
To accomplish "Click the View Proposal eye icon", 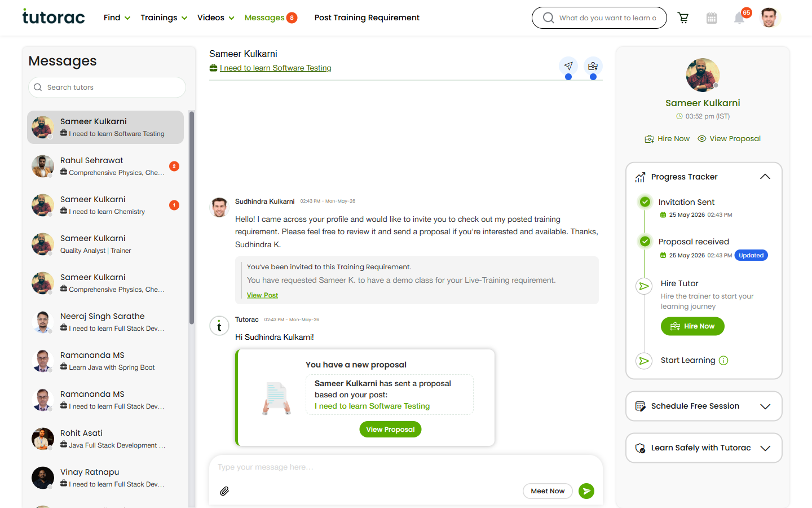I will [702, 139].
